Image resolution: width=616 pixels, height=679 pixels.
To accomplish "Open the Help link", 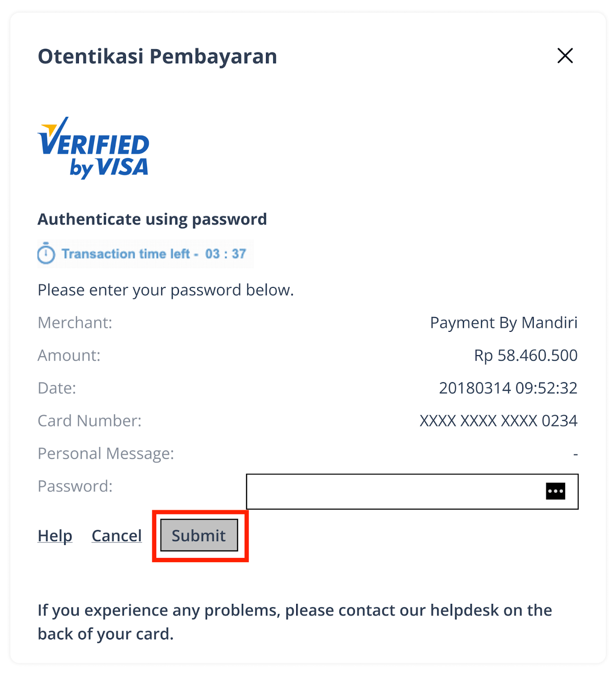I will [55, 536].
